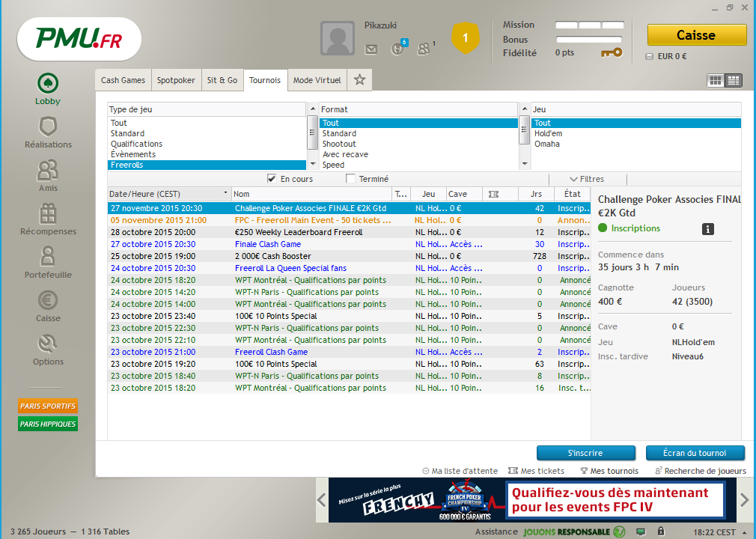Click the yellow Caisse button
This screenshot has width=756, height=539.
696,35
